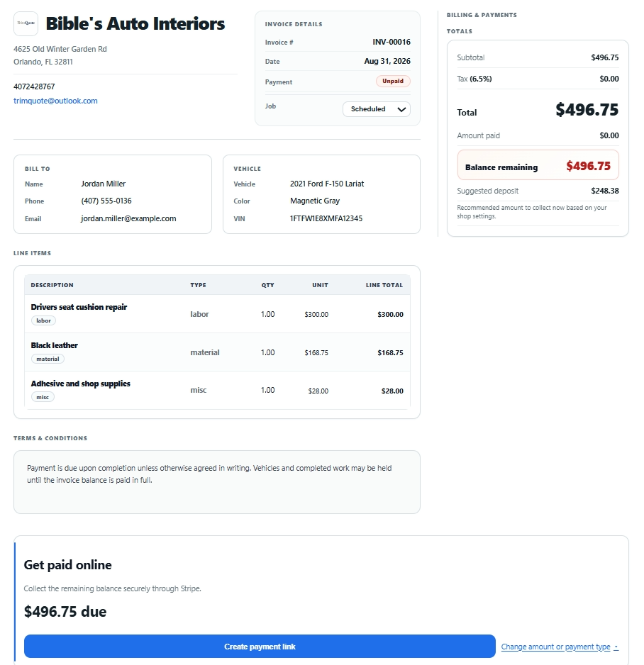
Task: Select Adhesive and shop supplies line item
Action: 217,390
